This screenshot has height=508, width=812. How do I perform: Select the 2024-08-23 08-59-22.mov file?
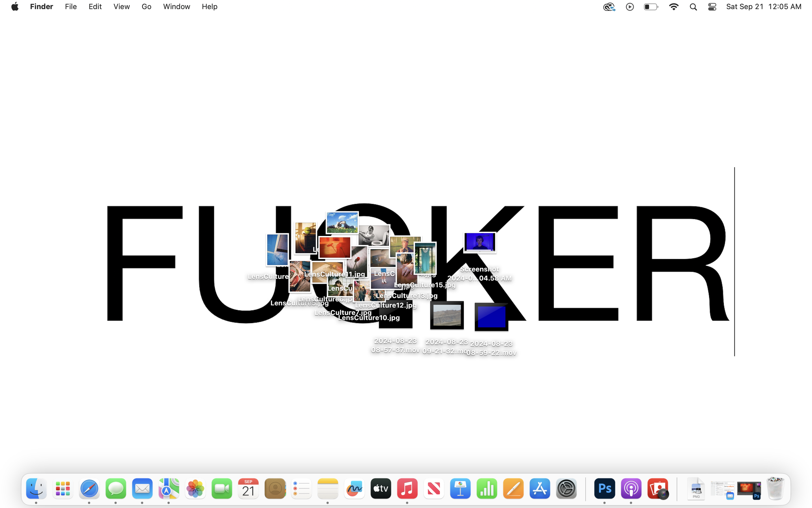[x=491, y=317]
